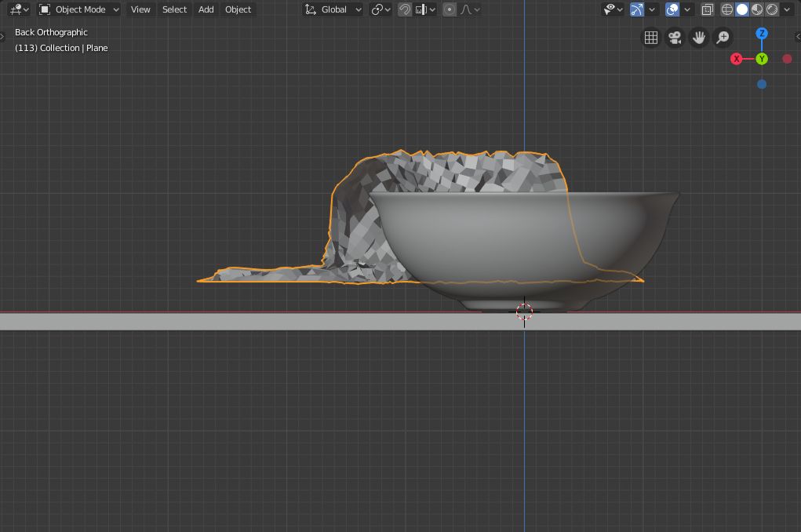Toggle X-ray view mode
The width and height of the screenshot is (801, 532).
(708, 9)
